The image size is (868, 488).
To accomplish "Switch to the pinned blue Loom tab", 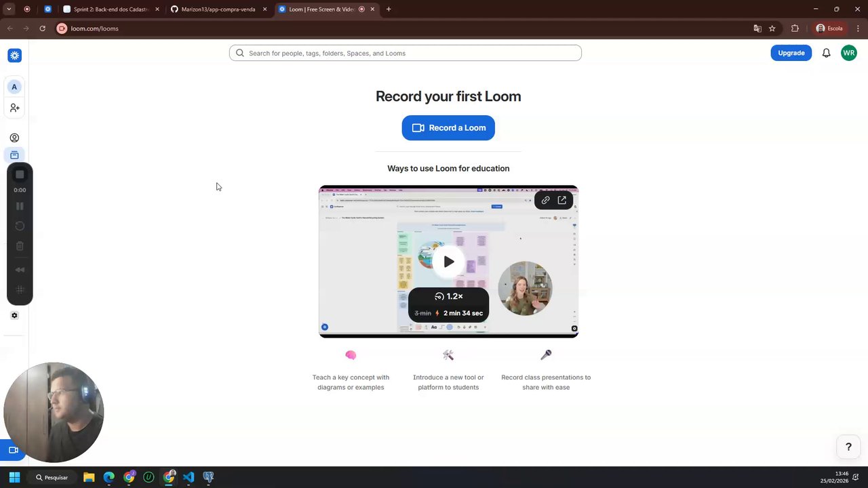I will point(47,9).
